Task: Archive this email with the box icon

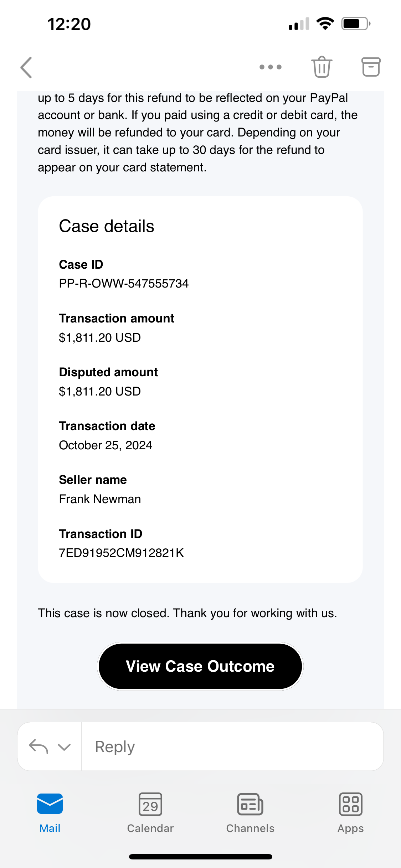Action: pyautogui.click(x=371, y=67)
